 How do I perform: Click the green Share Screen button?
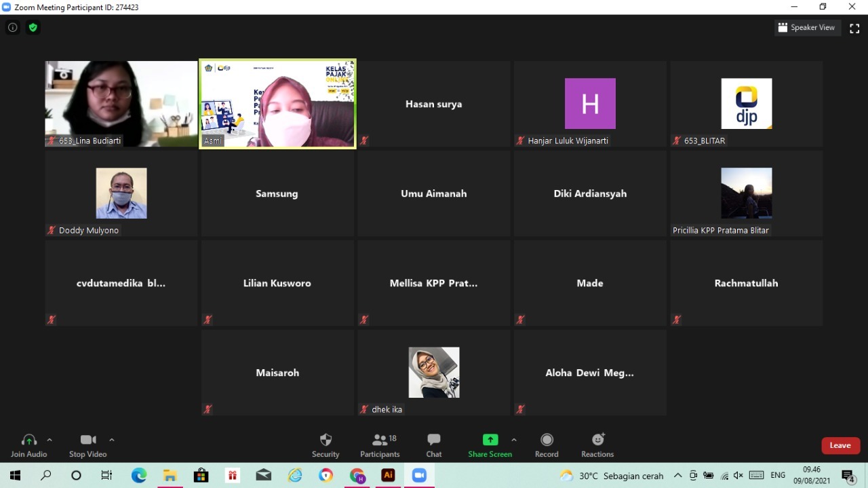(x=490, y=445)
